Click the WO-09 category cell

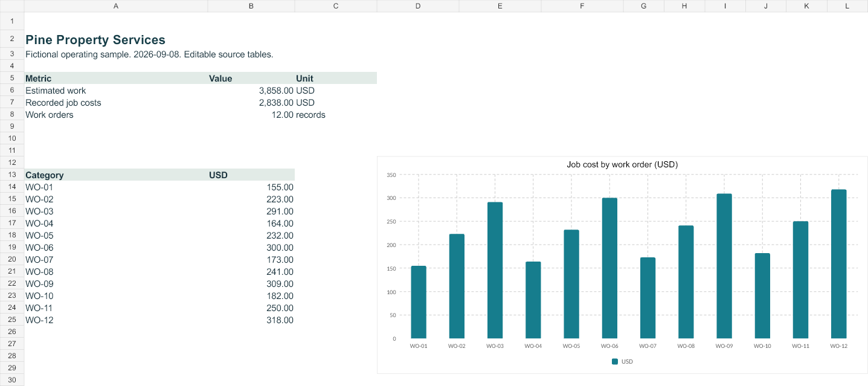[116, 283]
